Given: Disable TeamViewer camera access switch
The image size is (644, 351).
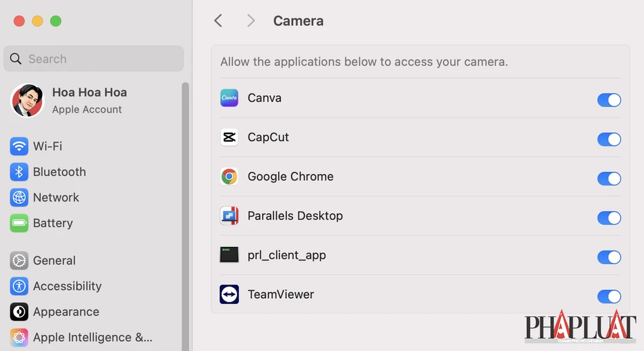Looking at the screenshot, I should click(x=609, y=296).
